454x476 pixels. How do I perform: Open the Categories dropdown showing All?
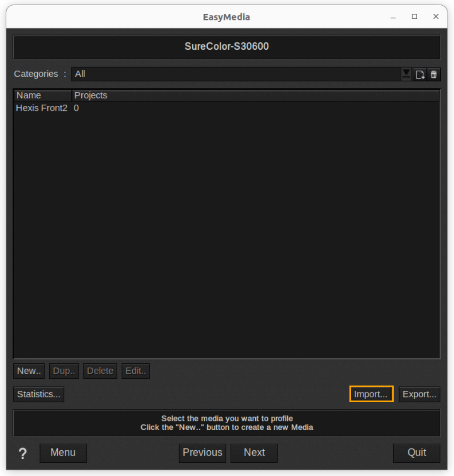click(x=236, y=74)
